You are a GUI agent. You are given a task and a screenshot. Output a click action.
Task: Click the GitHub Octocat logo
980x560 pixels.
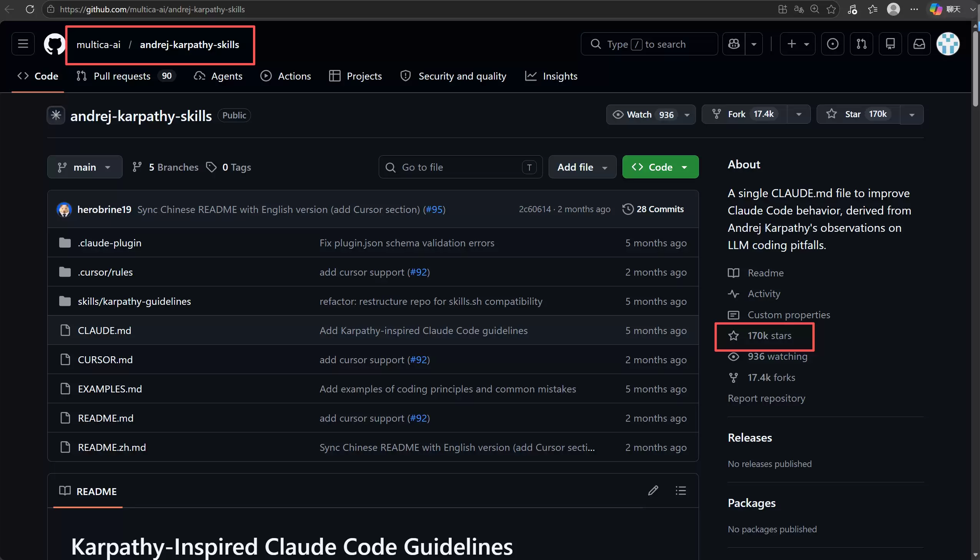click(55, 44)
